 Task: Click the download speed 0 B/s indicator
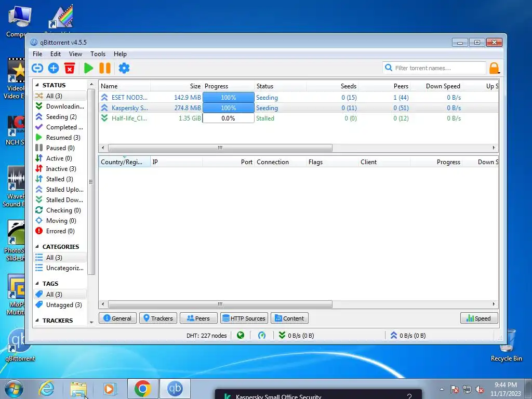[x=296, y=336]
